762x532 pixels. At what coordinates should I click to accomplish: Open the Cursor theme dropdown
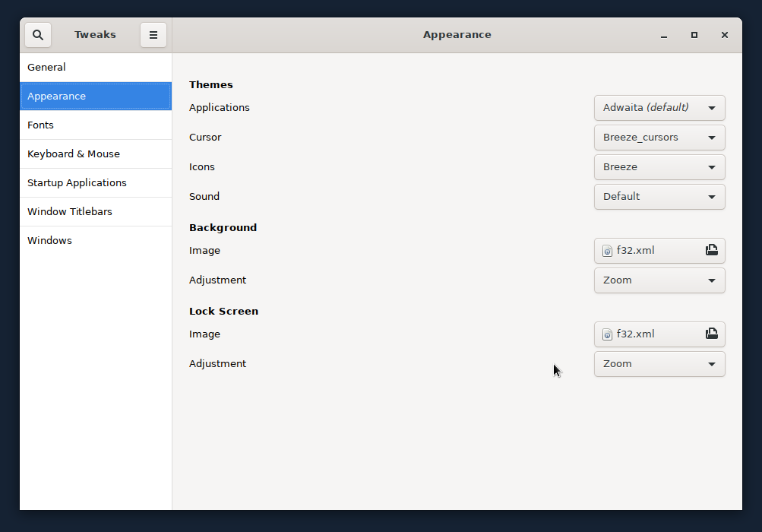(x=659, y=138)
